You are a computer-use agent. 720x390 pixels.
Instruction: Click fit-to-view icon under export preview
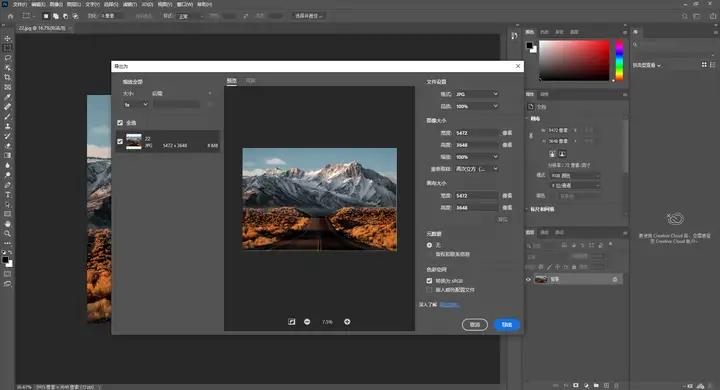(292, 322)
